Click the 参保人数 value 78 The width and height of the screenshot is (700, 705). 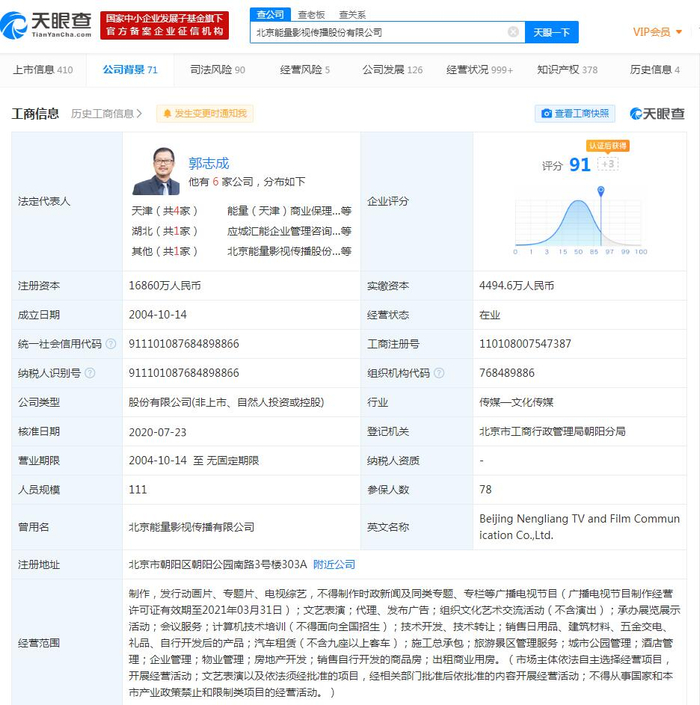coord(486,490)
